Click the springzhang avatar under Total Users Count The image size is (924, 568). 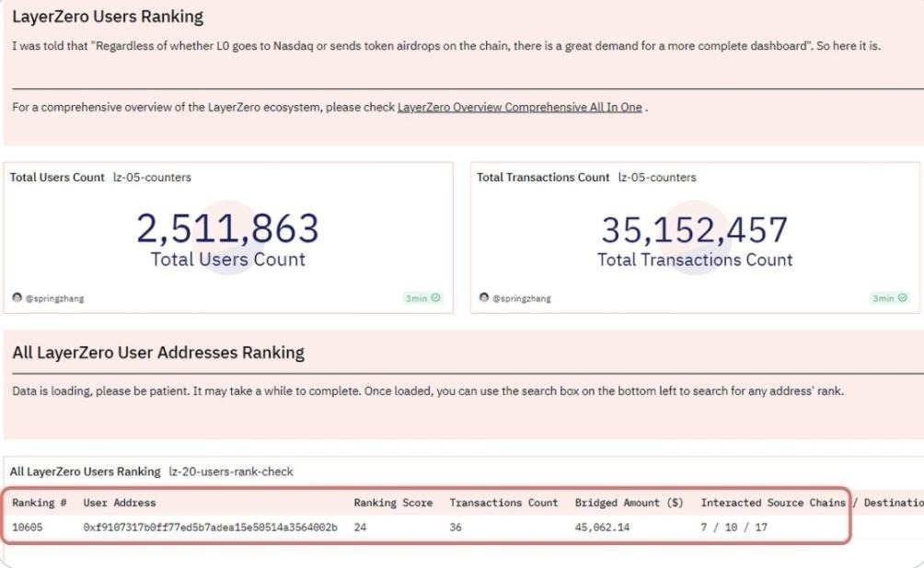click(x=17, y=298)
